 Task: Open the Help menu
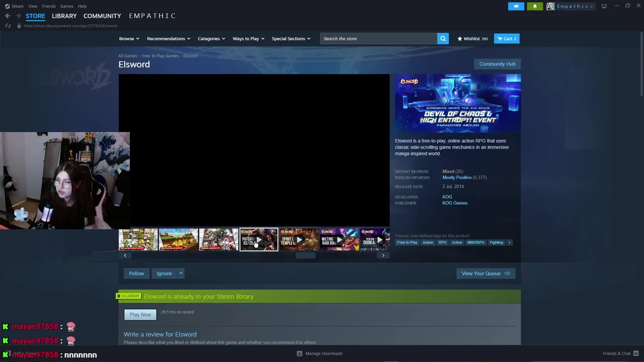coord(82,6)
